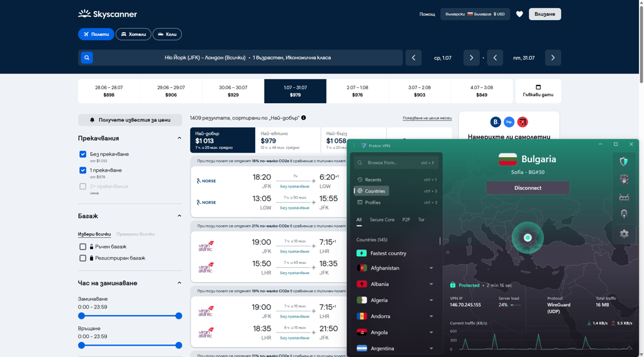Click the Disconnect button
644x357 pixels.
(x=528, y=188)
